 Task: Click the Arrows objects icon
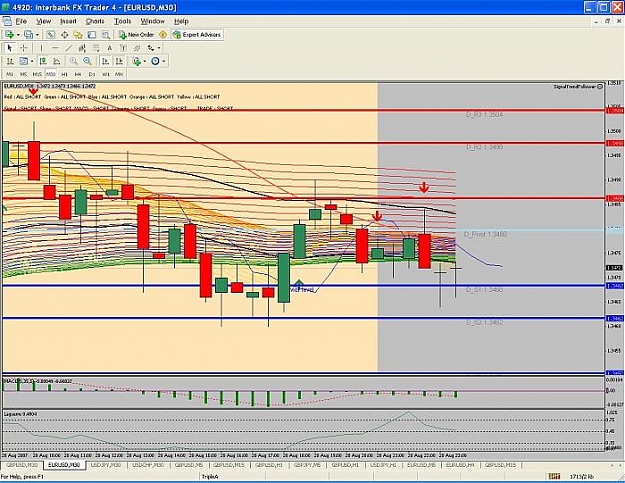click(151, 48)
